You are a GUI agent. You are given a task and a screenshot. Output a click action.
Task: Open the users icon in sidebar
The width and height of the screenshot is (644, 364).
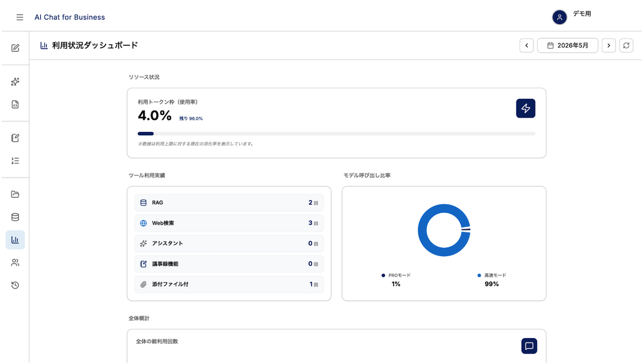[15, 263]
